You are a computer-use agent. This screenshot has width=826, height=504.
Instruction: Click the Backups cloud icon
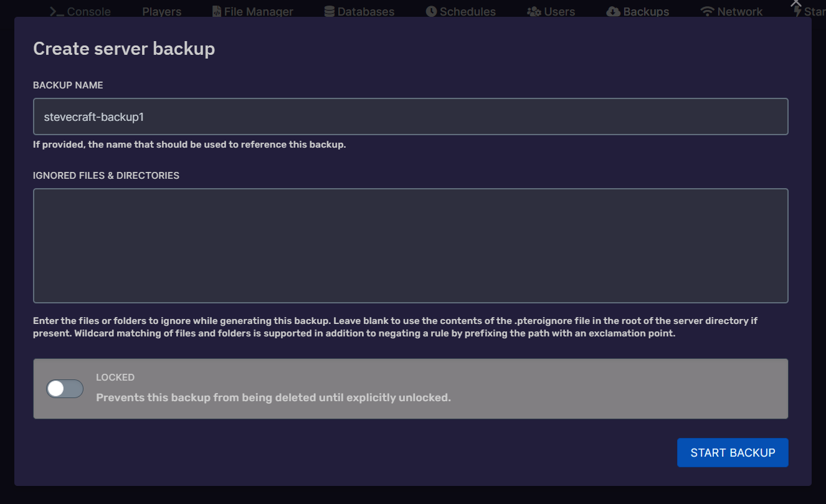click(x=613, y=11)
